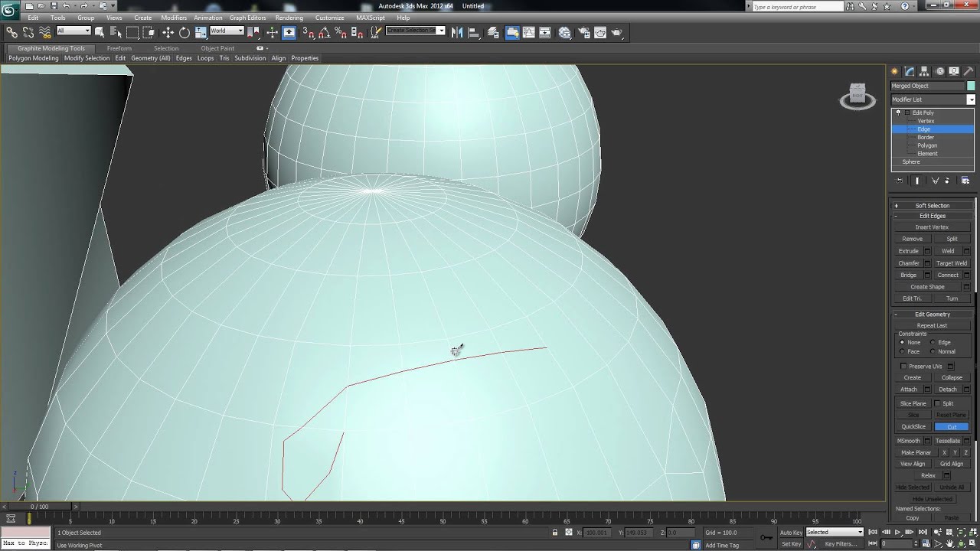Enable the Preserve UVs checkbox
Image resolution: width=980 pixels, height=551 pixels.
[903, 367]
